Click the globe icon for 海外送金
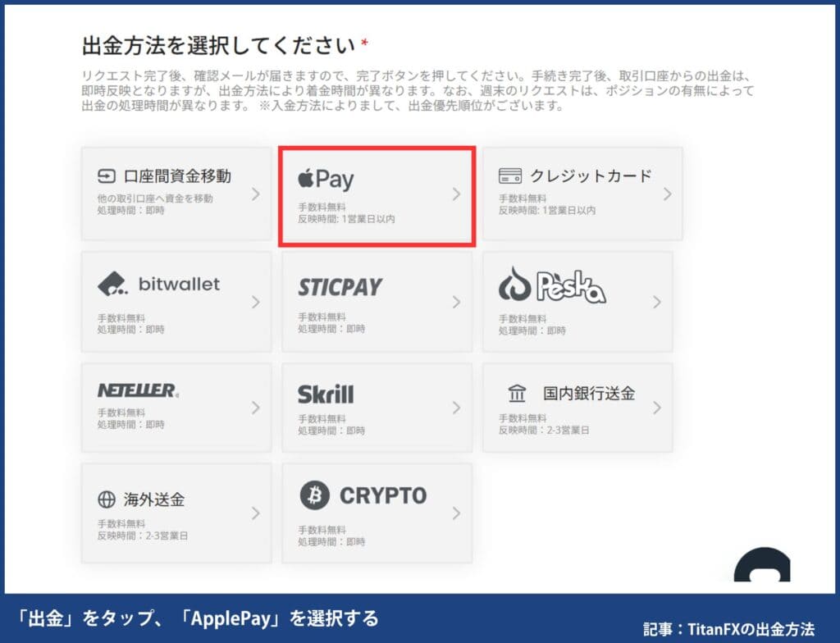Viewport: 840px width, 643px height. click(107, 499)
